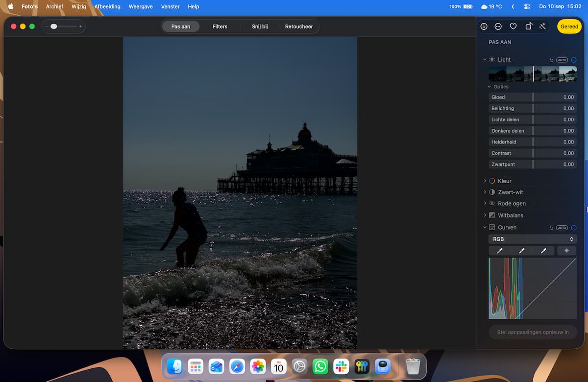Toggle the Licht adjustment blue circle
588x382 pixels.
click(574, 60)
